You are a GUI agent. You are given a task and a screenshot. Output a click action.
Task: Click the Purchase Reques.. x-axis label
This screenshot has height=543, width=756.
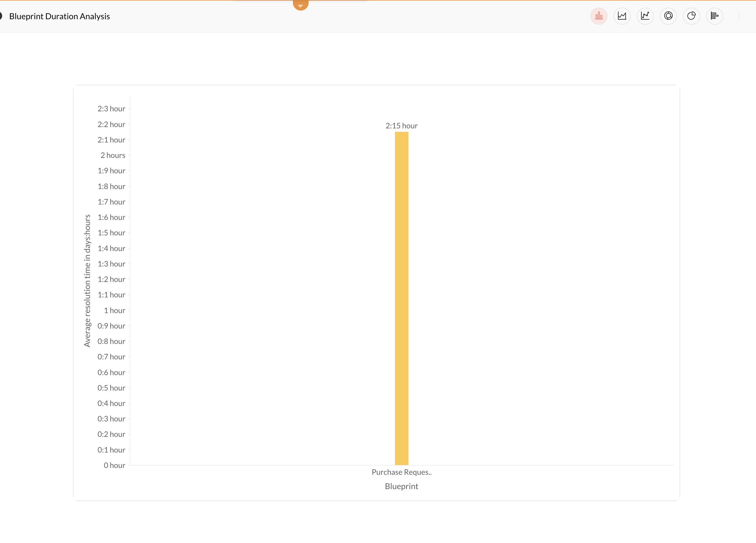point(401,472)
